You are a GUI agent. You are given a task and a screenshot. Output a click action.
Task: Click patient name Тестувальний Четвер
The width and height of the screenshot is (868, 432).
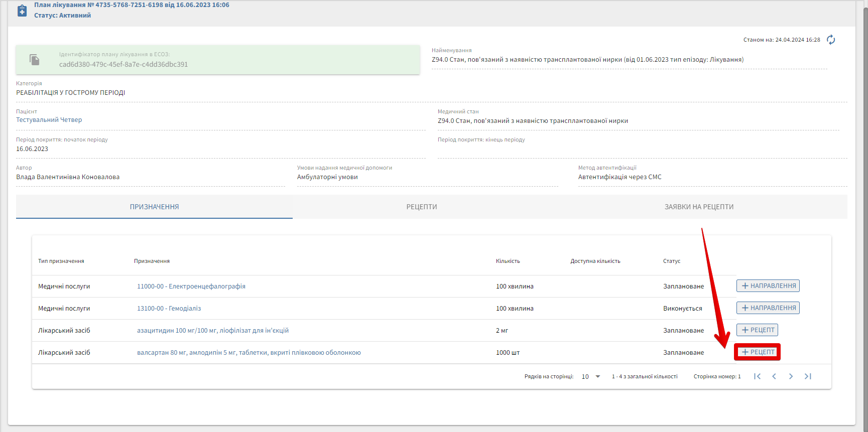[49, 120]
